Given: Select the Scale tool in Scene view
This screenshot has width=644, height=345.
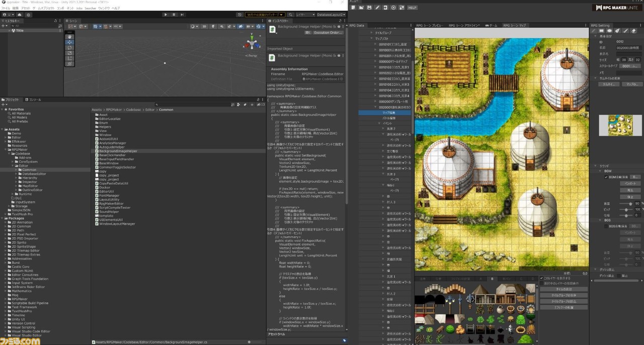Looking at the screenshot, I should pos(70,53).
